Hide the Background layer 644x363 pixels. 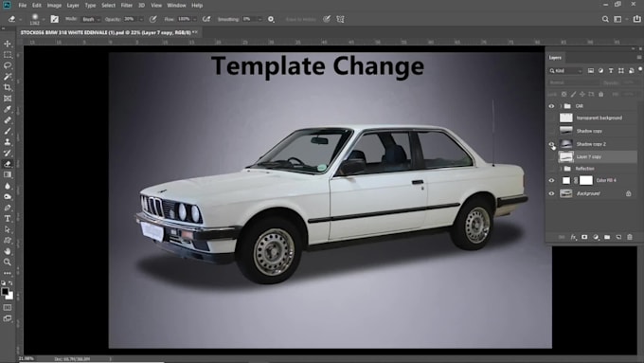[x=551, y=193]
